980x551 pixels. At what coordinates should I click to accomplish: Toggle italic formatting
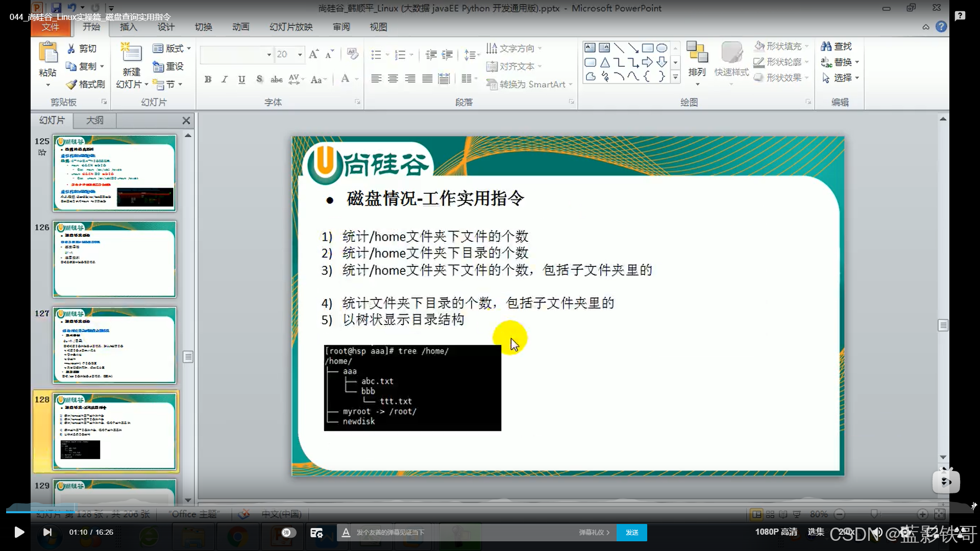pos(225,79)
